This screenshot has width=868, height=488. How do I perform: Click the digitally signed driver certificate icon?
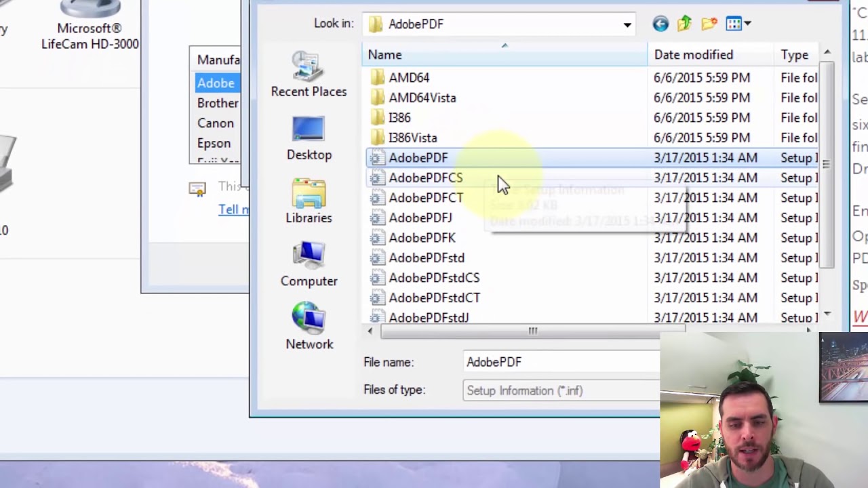(x=197, y=189)
